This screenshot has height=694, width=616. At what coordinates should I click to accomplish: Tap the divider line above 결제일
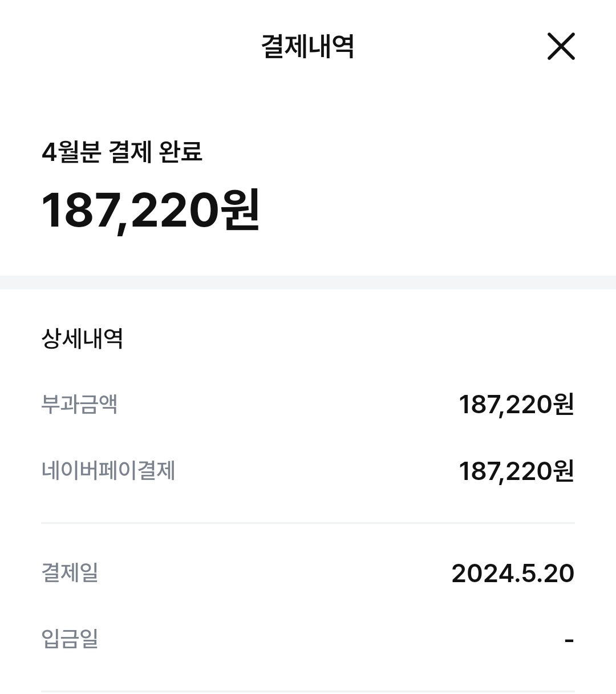(x=308, y=523)
